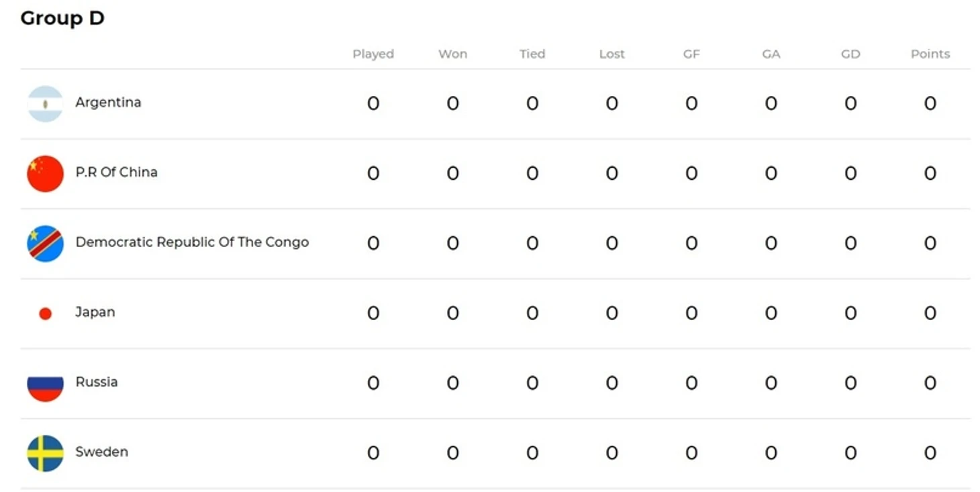Click the P.R Of China flag icon

tap(45, 174)
